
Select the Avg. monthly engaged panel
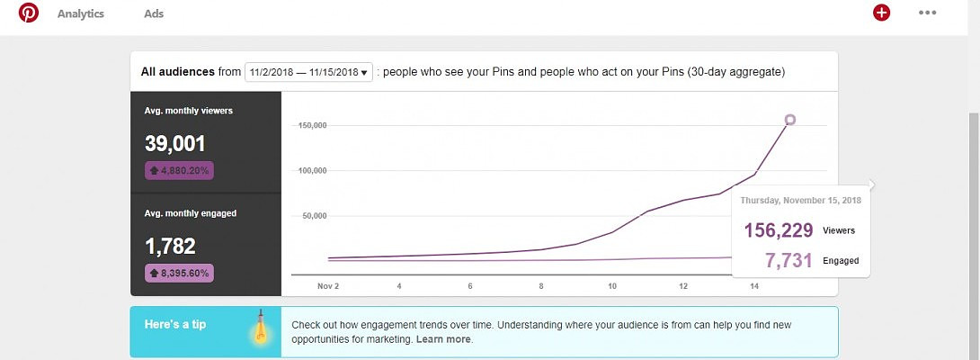[x=206, y=245]
